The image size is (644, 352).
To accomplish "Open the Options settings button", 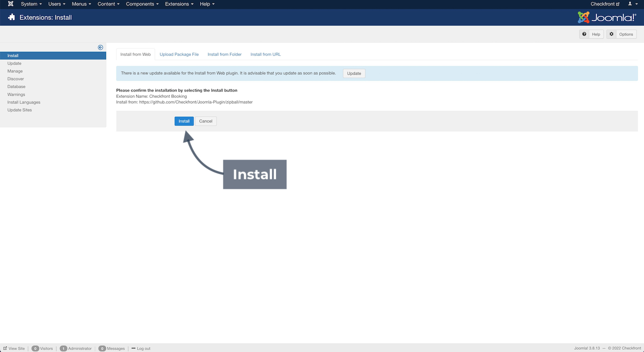I will point(621,34).
